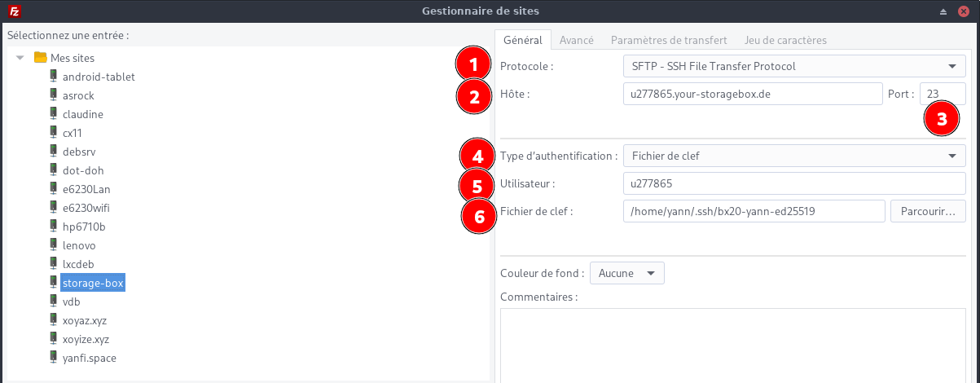Click the Mes sites folder icon
Screen dimensions: 980x383
(40, 58)
